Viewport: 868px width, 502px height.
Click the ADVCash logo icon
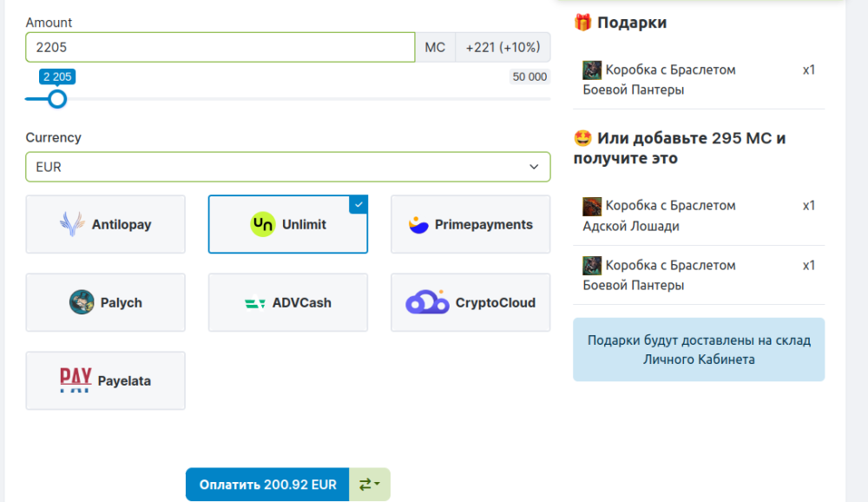pos(255,303)
